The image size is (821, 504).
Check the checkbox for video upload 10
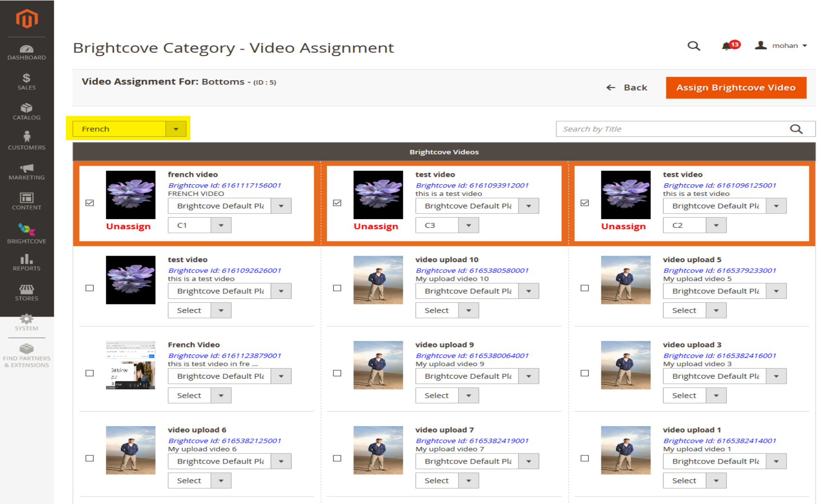[337, 288]
